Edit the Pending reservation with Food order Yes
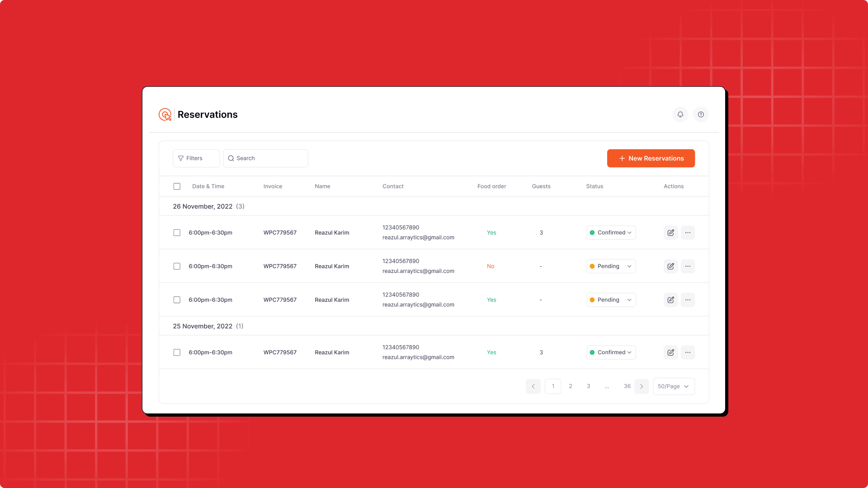 671,300
